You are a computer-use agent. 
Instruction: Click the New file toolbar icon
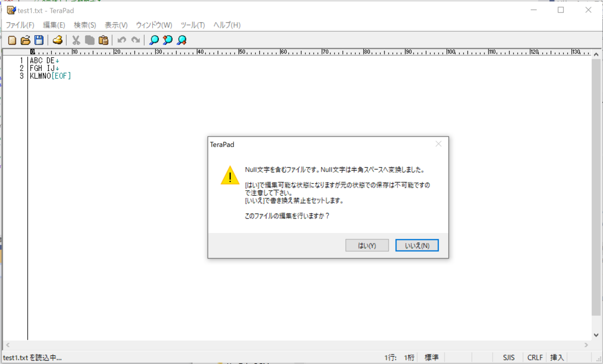12,40
